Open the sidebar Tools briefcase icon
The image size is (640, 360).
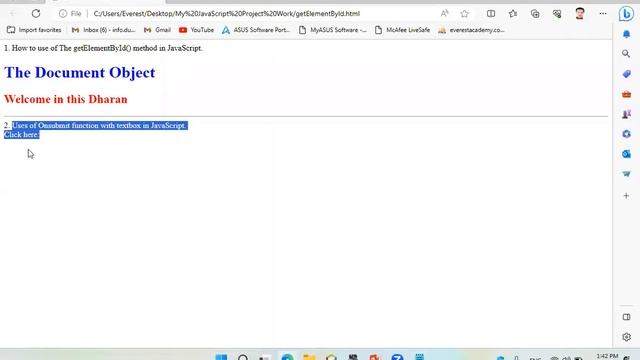pos(627,94)
